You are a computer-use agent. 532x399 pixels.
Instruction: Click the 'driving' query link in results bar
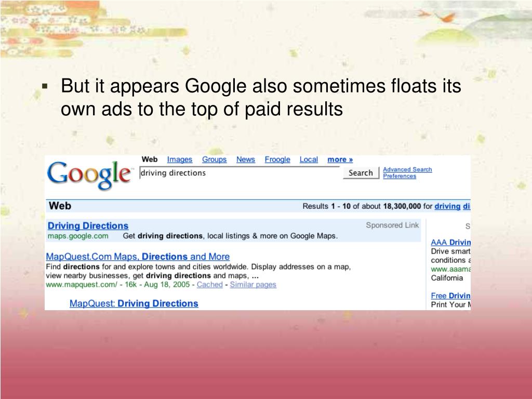click(x=447, y=206)
